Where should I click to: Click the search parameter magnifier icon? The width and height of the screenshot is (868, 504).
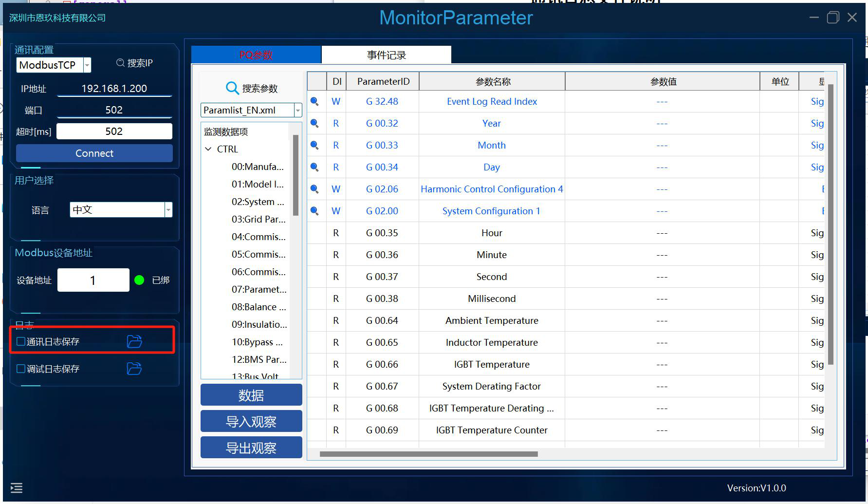[x=232, y=88]
